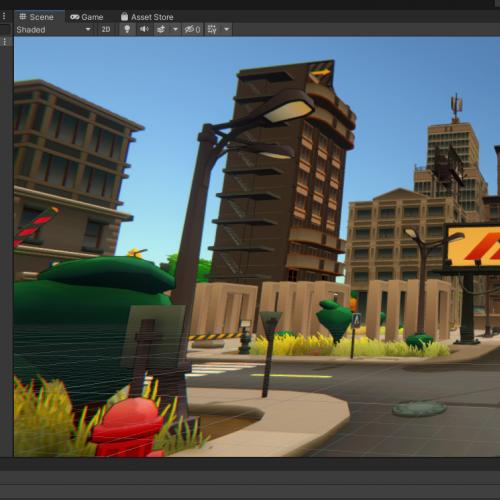Open panel options three-dot menu beside Scene tab

[4, 16]
